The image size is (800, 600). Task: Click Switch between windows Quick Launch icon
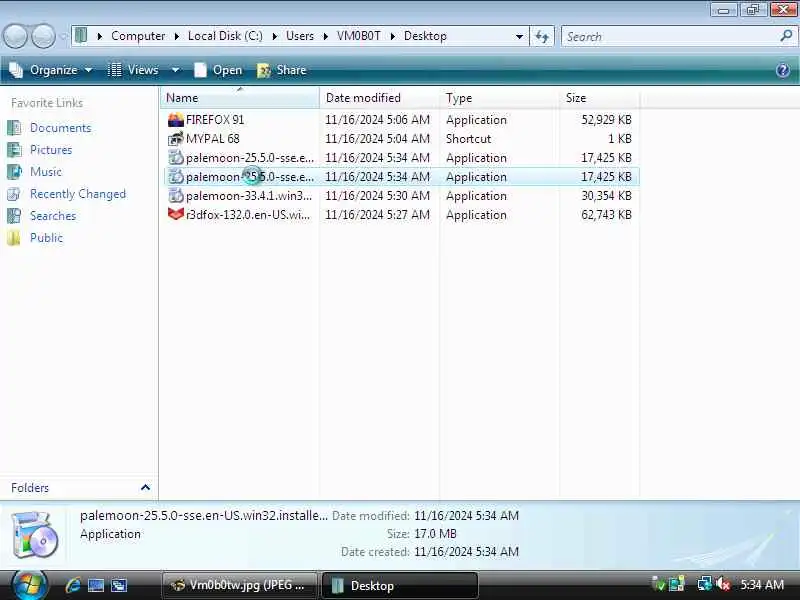click(119, 585)
